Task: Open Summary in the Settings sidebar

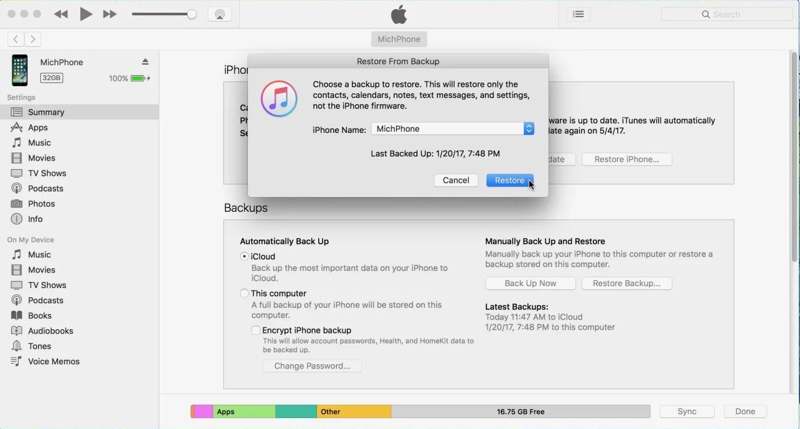Action: coord(46,112)
